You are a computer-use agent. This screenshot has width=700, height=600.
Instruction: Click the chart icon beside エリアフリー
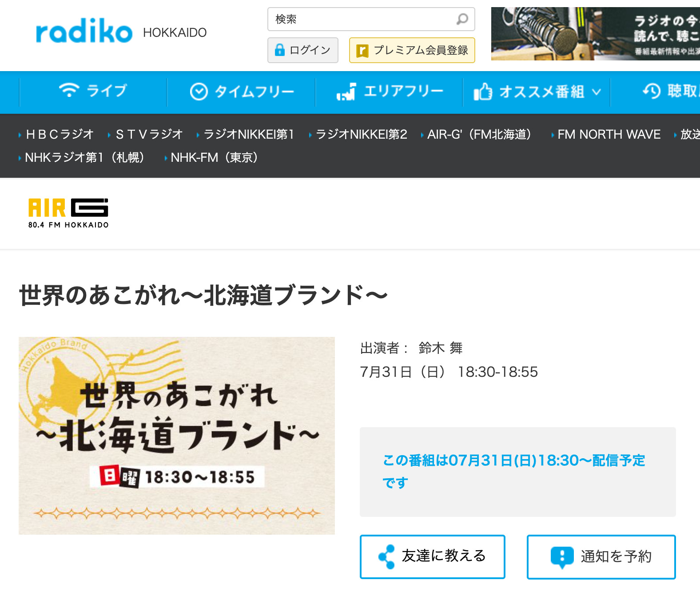pos(346,92)
